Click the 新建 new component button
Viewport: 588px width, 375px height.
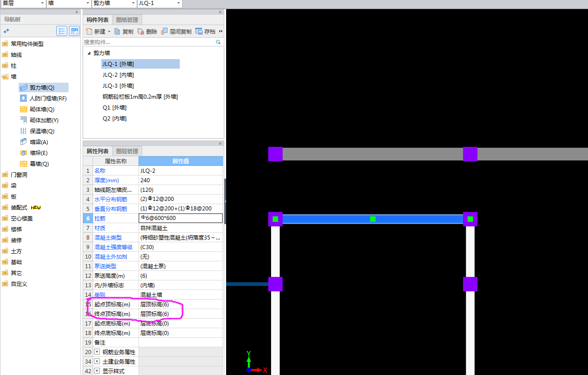click(95, 31)
